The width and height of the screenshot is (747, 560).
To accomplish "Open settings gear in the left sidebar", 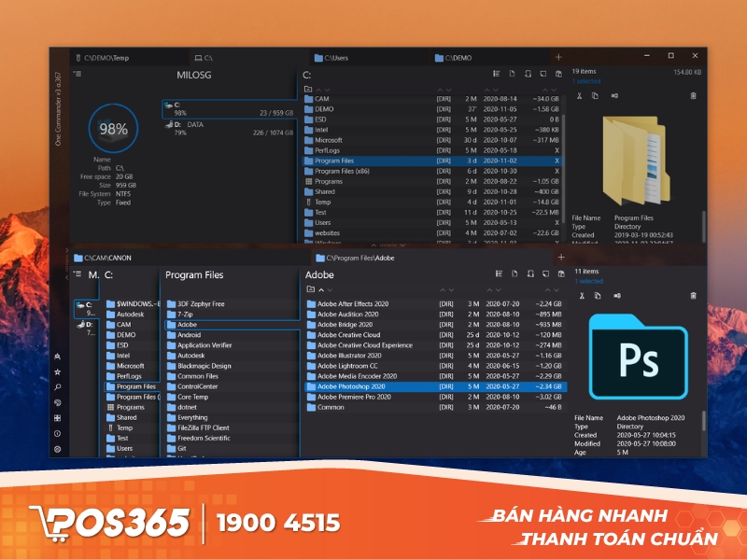I will tap(58, 449).
